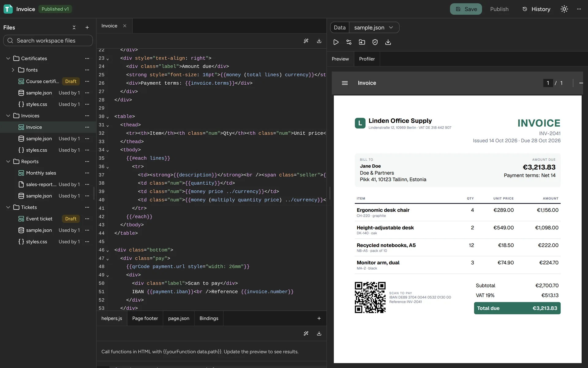This screenshot has width=588, height=368.
Task: Add a new bottom editor tab
Action: click(319, 318)
